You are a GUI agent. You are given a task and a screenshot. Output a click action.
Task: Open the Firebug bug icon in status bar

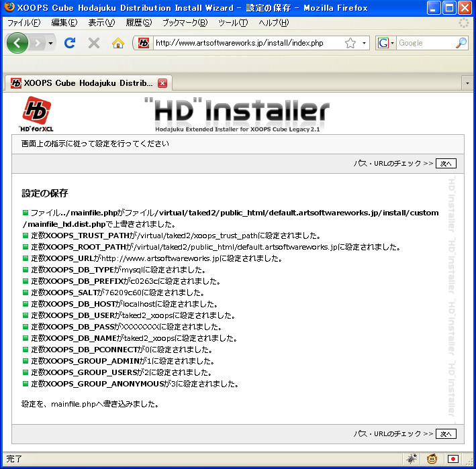[x=411, y=459]
